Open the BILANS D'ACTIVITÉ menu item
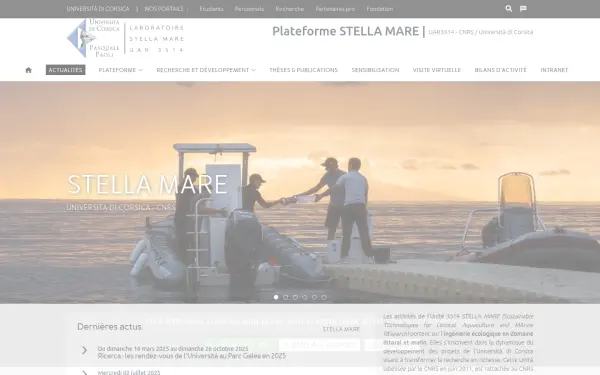Image resolution: width=600 pixels, height=375 pixels. point(501,70)
